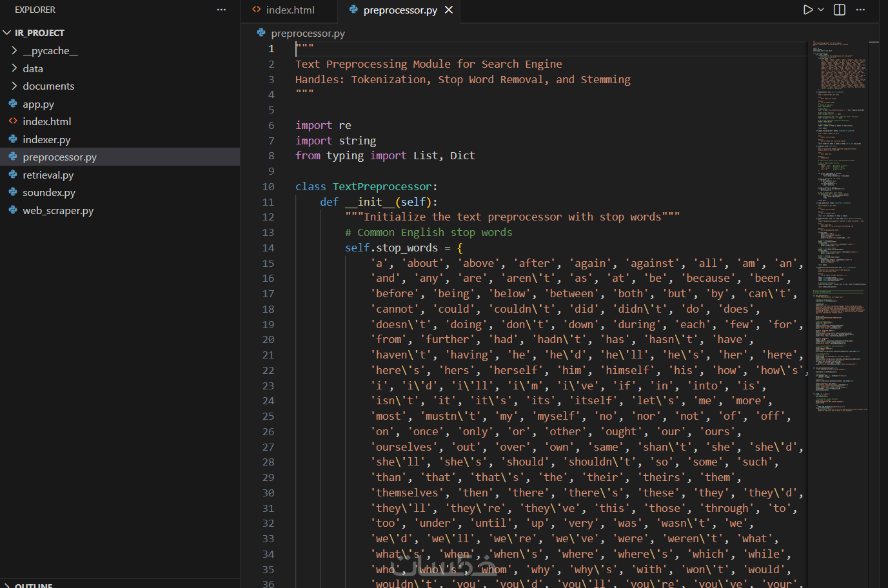Click the code minimap overview
This screenshot has width=888, height=588.
click(x=840, y=193)
